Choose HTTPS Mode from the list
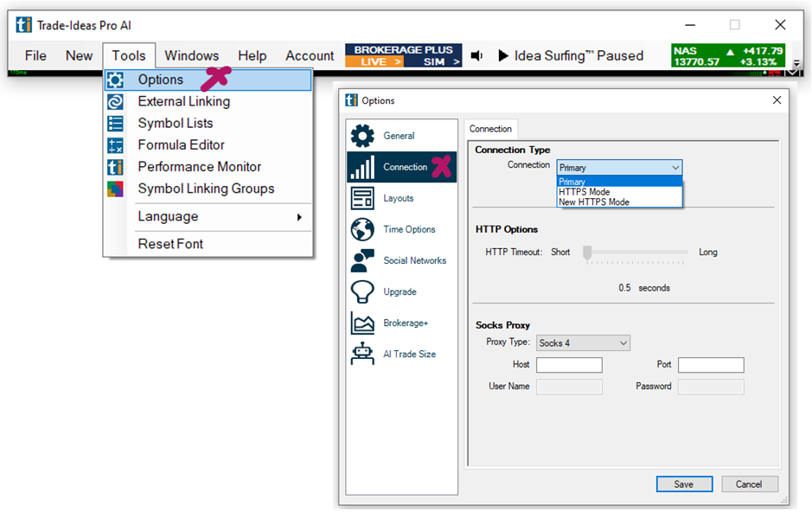 pos(585,192)
